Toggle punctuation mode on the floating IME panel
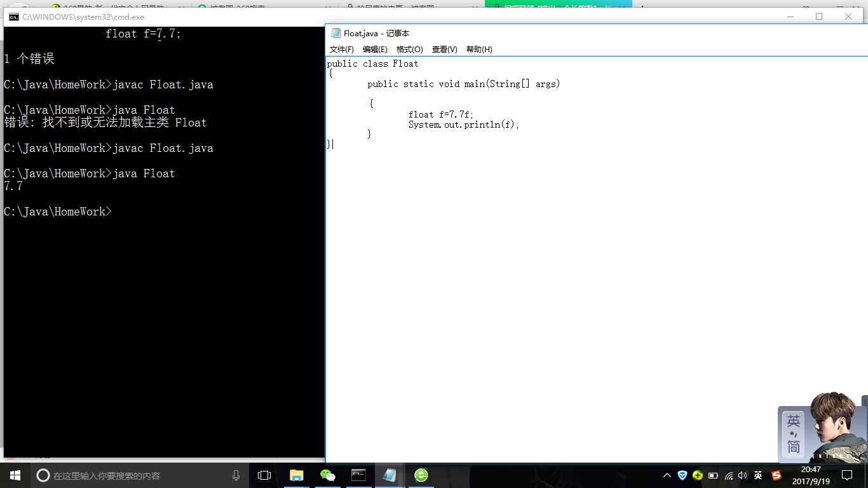Screen dimensions: 868x488 [x=794, y=435]
